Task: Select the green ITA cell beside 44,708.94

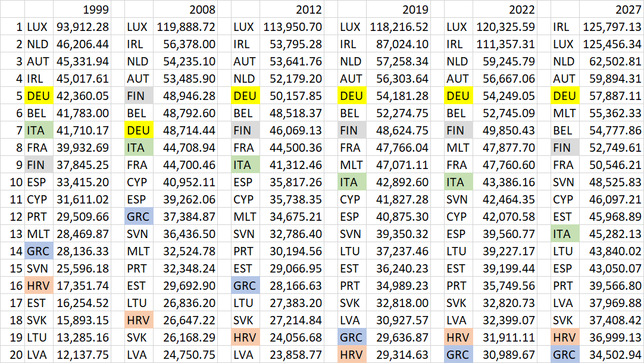Action: [139, 148]
